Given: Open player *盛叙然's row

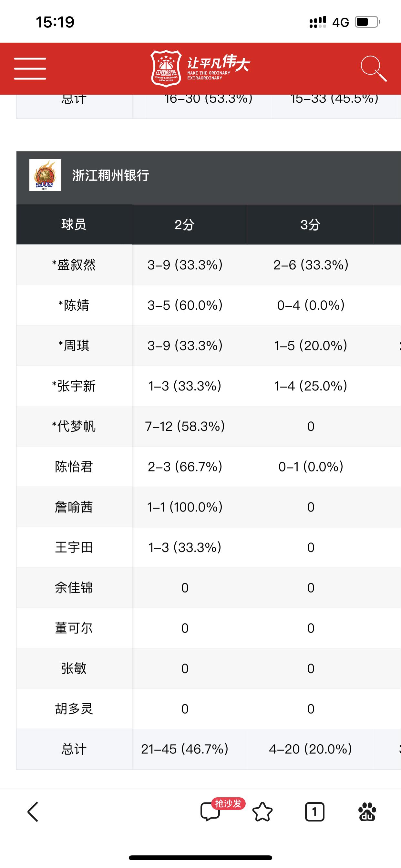Looking at the screenshot, I should (209, 265).
